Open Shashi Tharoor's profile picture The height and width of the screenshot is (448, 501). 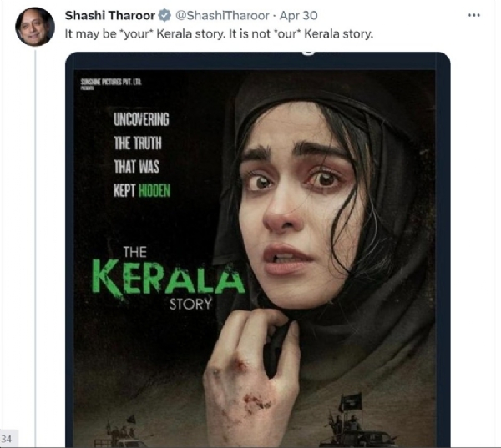point(34,26)
